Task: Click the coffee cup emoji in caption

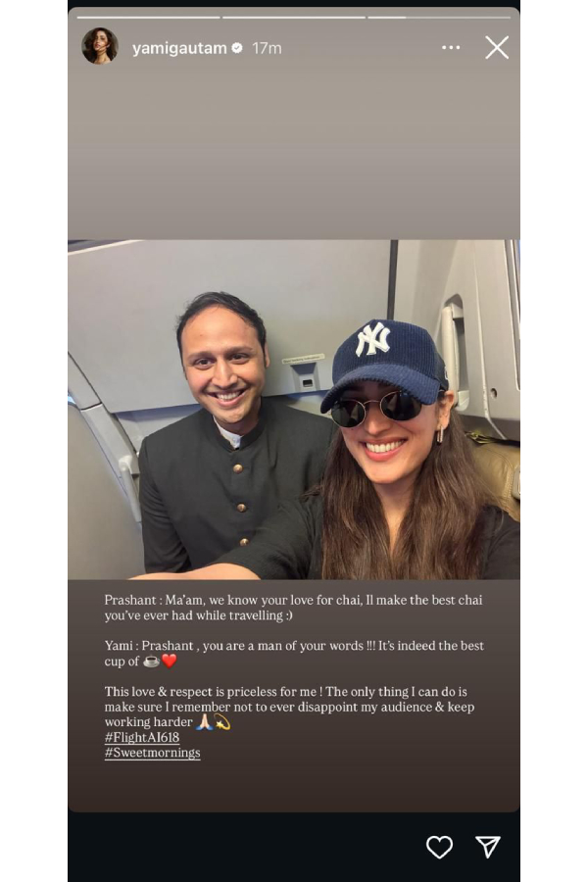Action: 151,661
